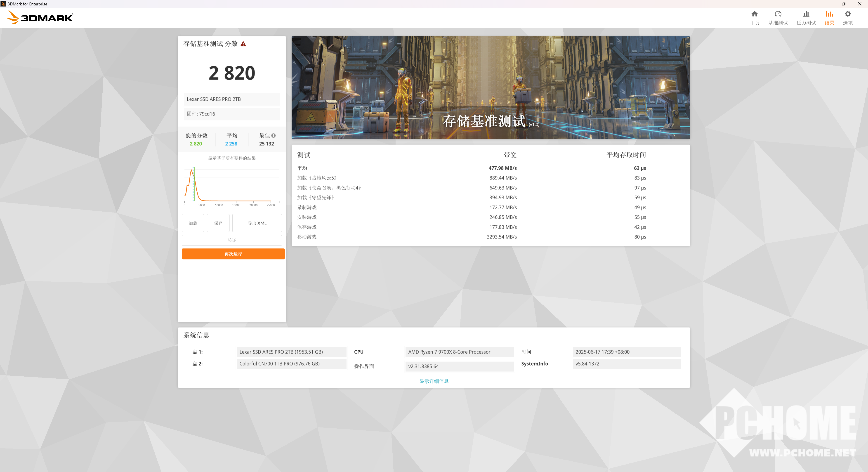Click the 验证 (Validate) button
This screenshot has height=472, width=868.
click(x=232, y=240)
